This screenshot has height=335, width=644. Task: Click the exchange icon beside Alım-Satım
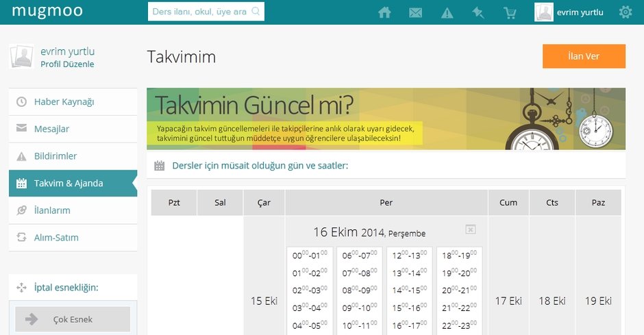(x=21, y=237)
